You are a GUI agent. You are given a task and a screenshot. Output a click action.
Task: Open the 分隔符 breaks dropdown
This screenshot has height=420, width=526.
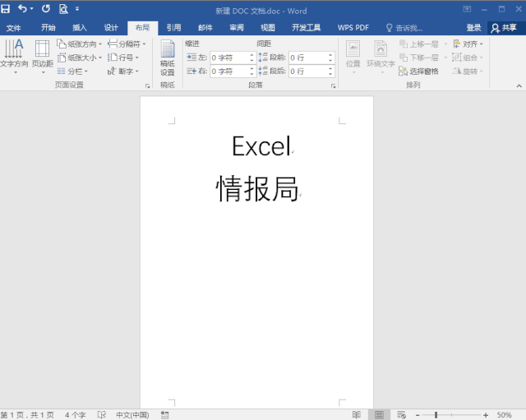(127, 44)
